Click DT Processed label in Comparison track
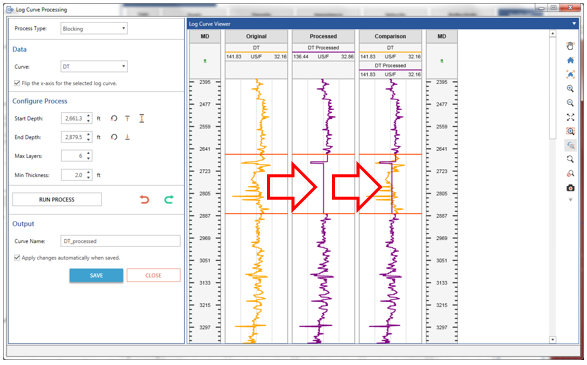 (390, 65)
